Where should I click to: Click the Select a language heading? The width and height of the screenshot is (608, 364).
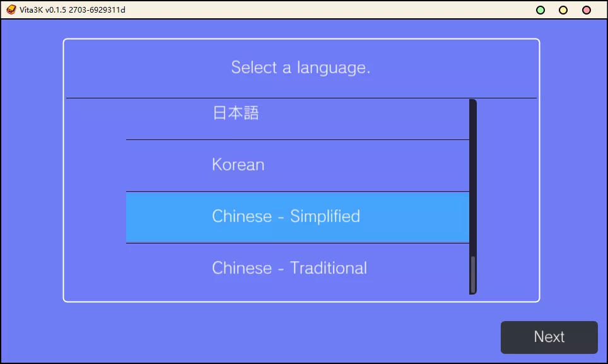301,68
